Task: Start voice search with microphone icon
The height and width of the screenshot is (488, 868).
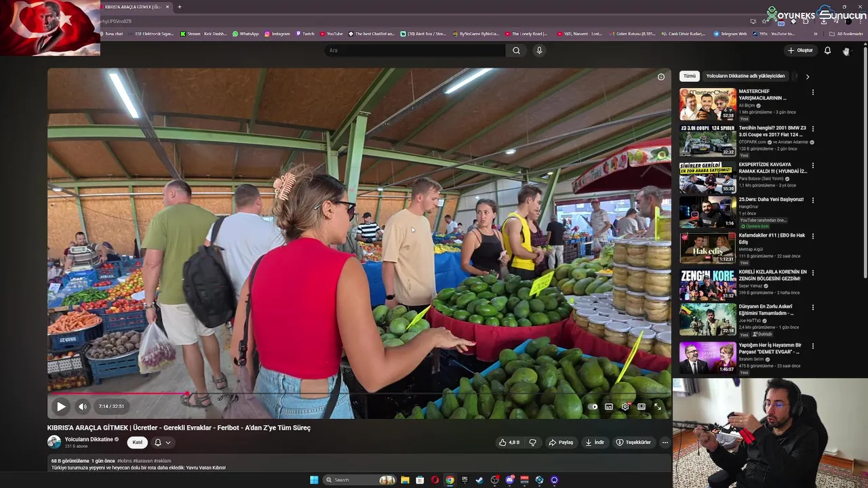Action: [539, 50]
